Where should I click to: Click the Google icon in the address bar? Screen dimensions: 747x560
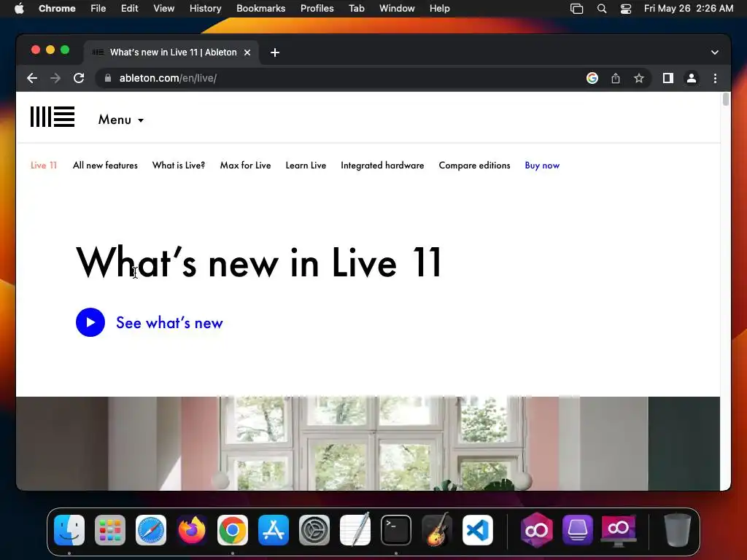[592, 78]
